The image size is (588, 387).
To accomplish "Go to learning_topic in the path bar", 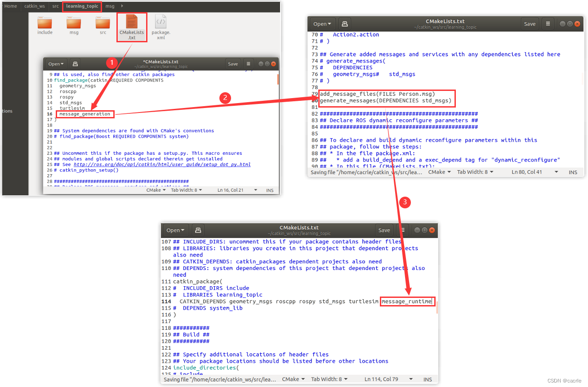I will [x=82, y=6].
